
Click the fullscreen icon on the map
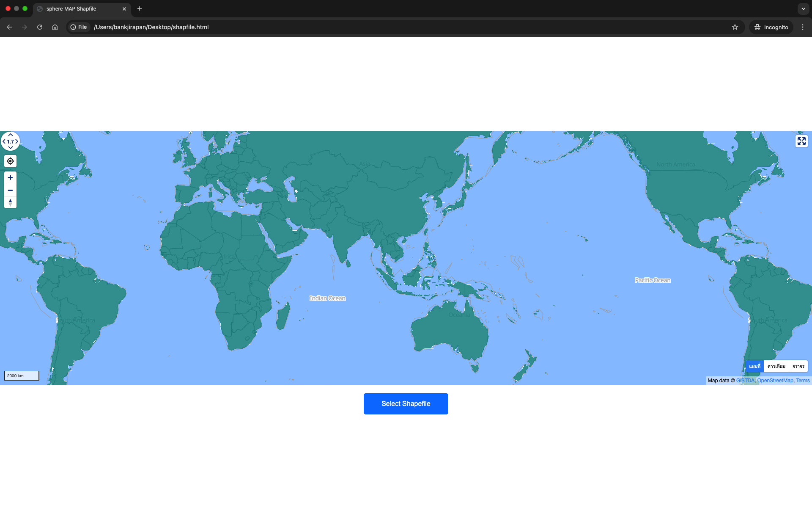802,141
